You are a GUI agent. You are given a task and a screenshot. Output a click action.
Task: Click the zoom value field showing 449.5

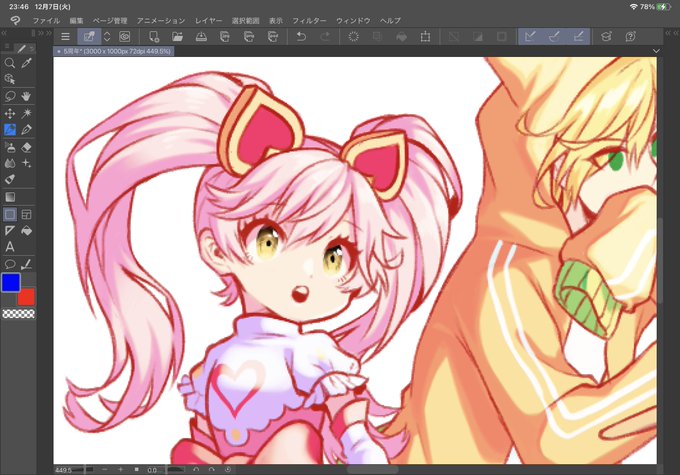pyautogui.click(x=63, y=470)
